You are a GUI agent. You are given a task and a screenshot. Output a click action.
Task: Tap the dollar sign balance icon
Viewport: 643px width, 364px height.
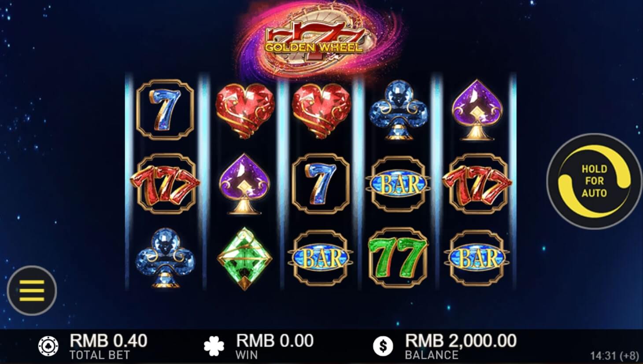[x=383, y=346]
